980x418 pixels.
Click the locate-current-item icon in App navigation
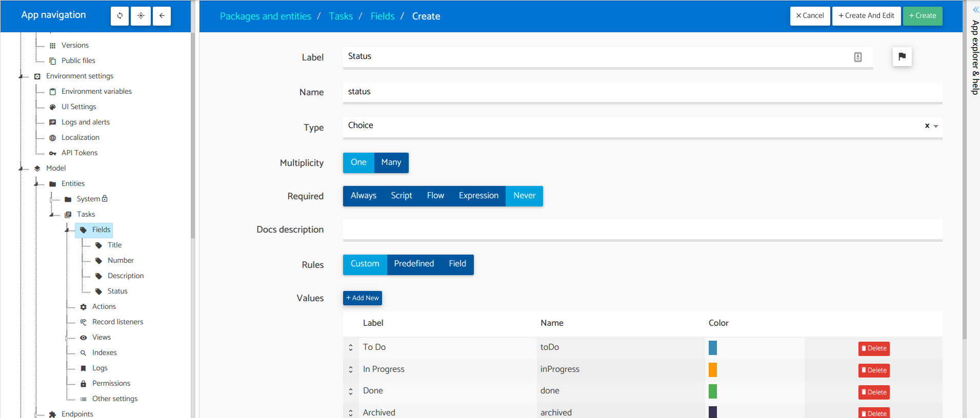click(x=141, y=16)
